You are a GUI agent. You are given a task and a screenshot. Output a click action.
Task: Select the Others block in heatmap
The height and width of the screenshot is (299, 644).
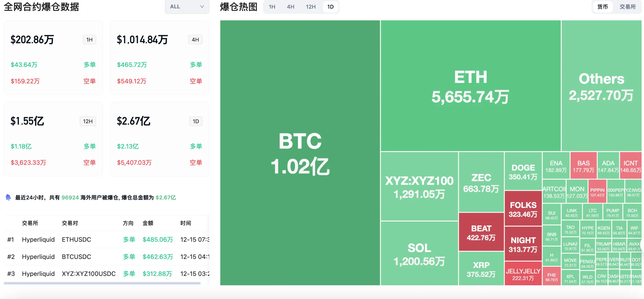click(601, 86)
